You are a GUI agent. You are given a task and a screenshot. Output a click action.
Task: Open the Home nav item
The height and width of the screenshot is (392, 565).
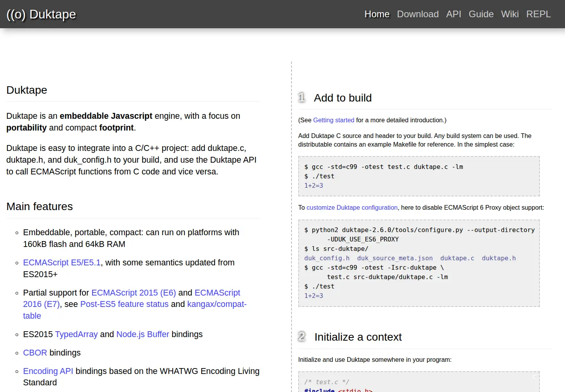click(377, 14)
